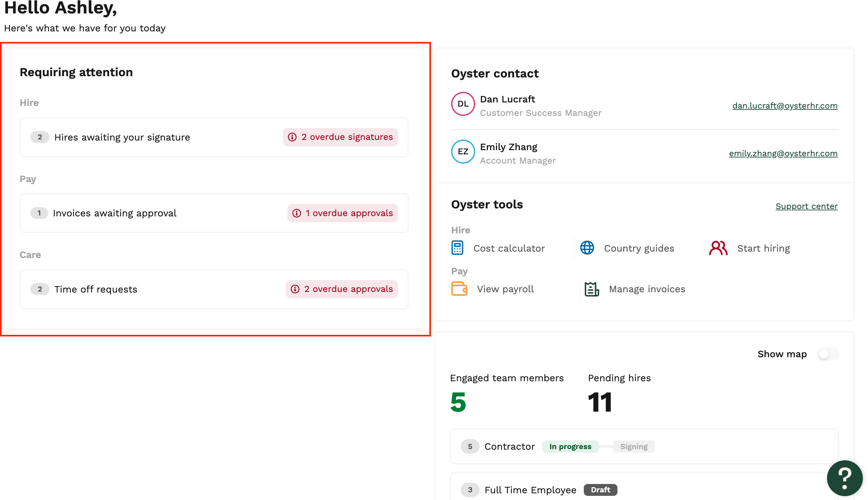The height and width of the screenshot is (500, 868).
Task: Click the info icon on 2 overdue approvals
Action: tap(295, 289)
